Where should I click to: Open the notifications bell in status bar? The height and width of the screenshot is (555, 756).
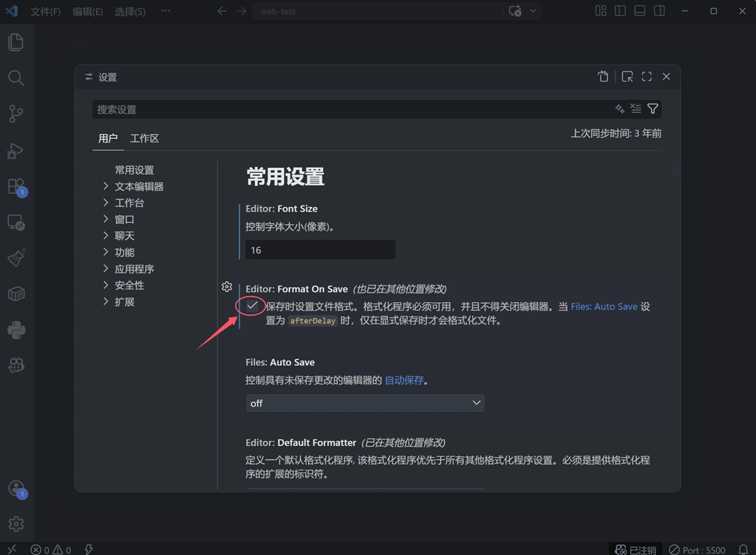[743, 549]
